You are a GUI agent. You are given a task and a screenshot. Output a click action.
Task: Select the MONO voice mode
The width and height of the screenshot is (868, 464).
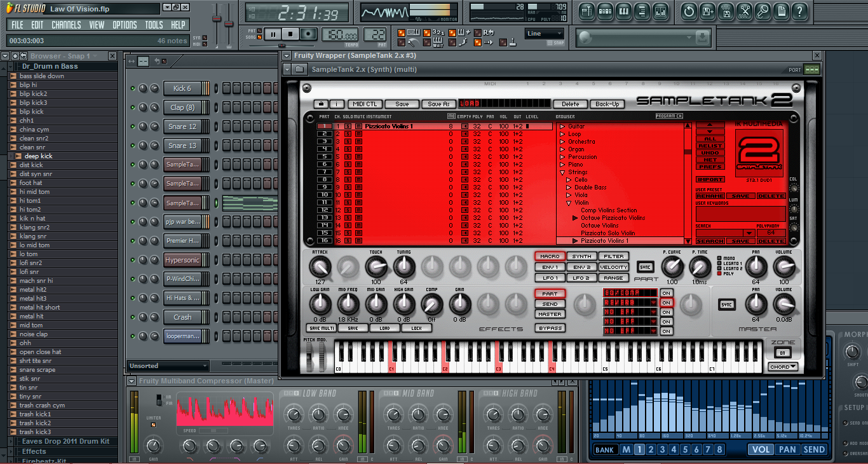(x=719, y=258)
